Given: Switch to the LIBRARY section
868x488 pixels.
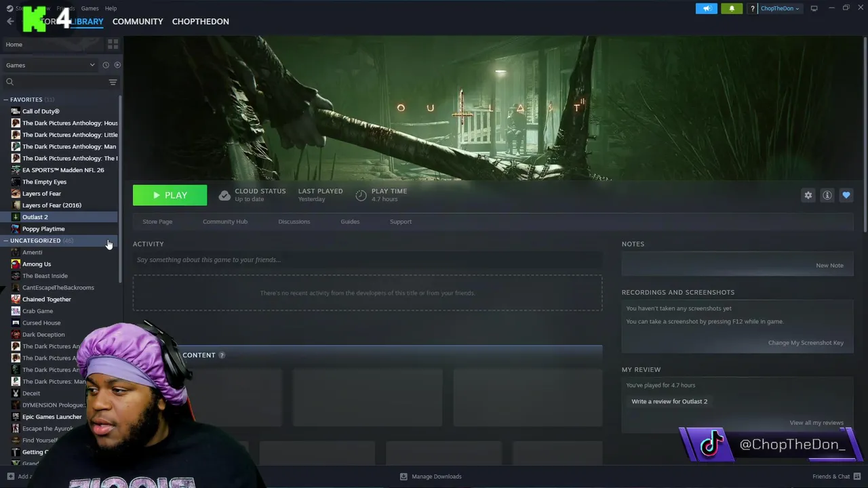Looking at the screenshot, I should [x=87, y=21].
